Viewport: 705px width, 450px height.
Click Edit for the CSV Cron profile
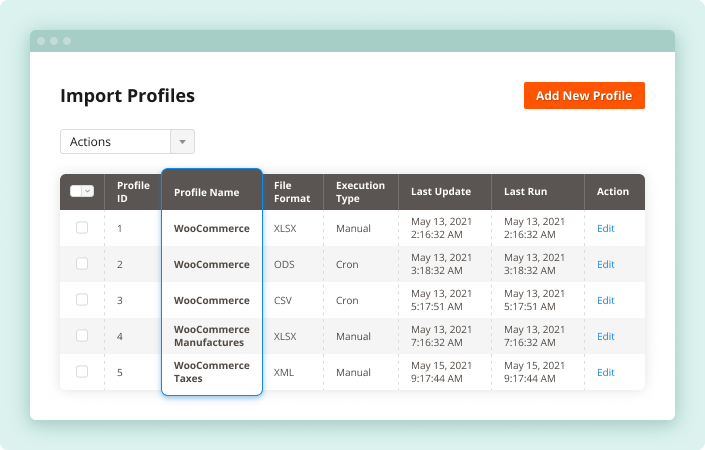tap(605, 300)
